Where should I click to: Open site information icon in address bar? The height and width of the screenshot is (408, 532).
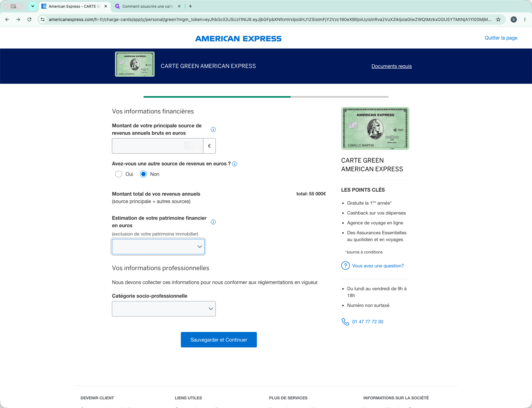point(43,19)
